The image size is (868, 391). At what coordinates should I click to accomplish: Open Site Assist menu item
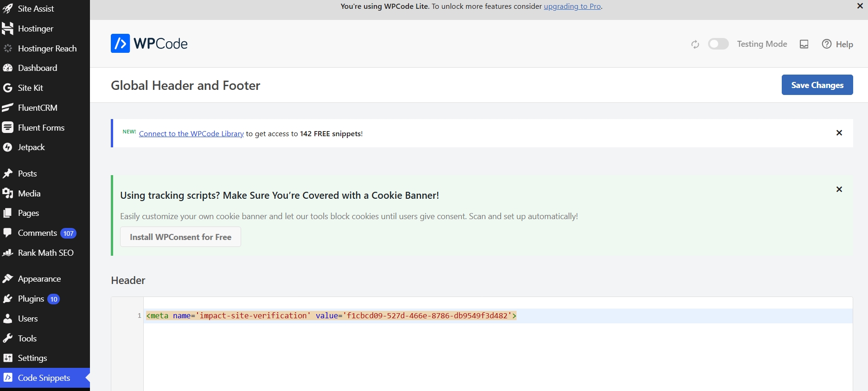pos(45,8)
